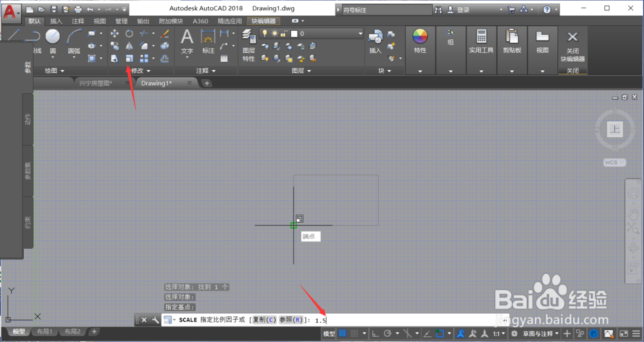Switch to the 兴宁房屋图 drawing tab
The height and width of the screenshot is (342, 644).
click(x=96, y=83)
